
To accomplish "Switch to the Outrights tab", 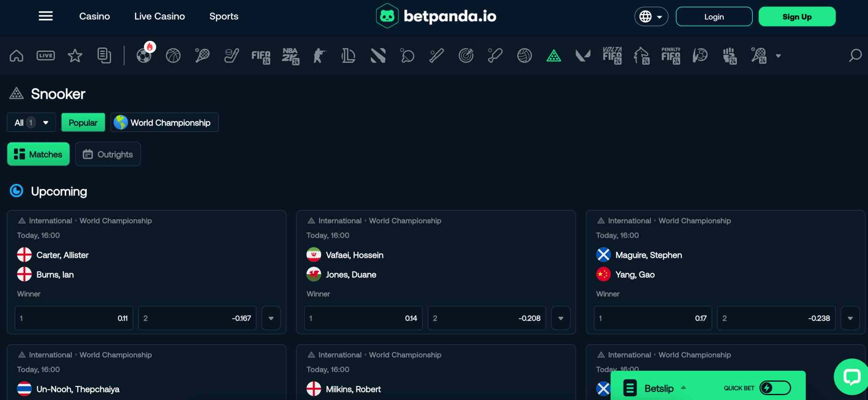I will [108, 154].
